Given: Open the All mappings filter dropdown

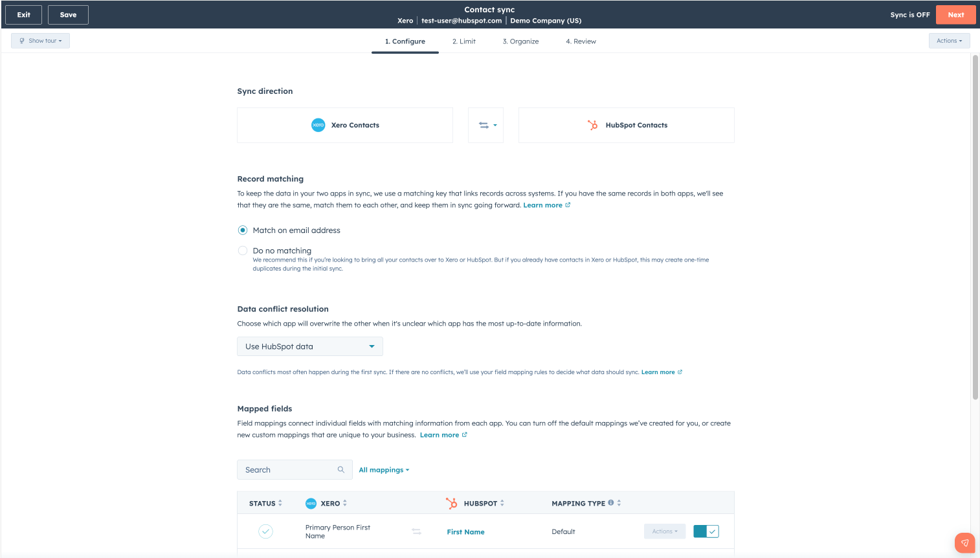Looking at the screenshot, I should click(384, 469).
